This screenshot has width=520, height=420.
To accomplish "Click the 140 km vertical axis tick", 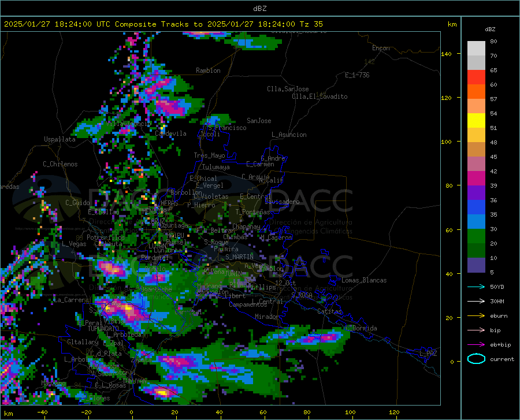I will pyautogui.click(x=446, y=54).
